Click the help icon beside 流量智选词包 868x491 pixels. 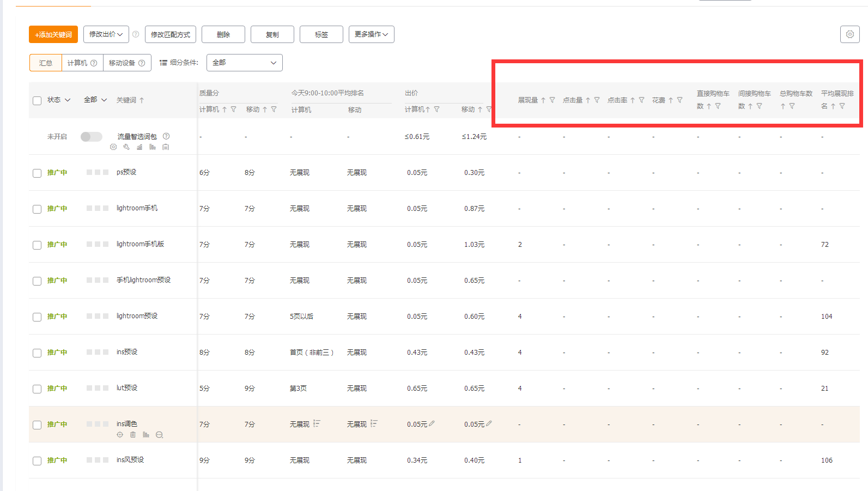click(x=166, y=136)
